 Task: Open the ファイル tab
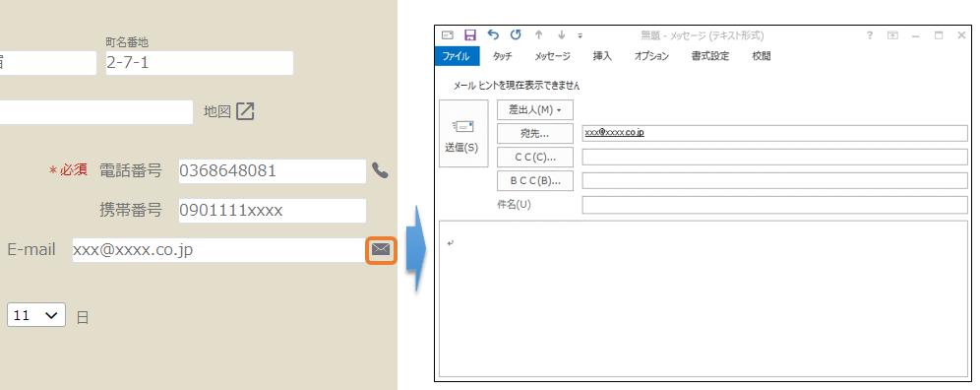[x=457, y=56]
